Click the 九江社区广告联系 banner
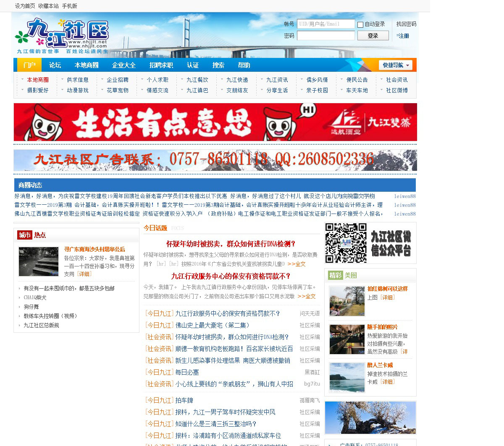This screenshot has width=504, height=446. click(215, 160)
